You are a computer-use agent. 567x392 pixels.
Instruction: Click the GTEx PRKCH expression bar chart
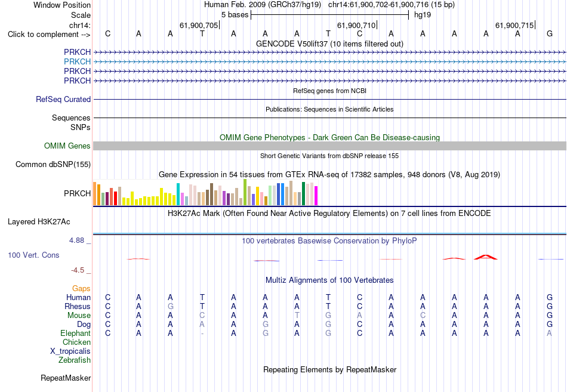[x=205, y=192]
